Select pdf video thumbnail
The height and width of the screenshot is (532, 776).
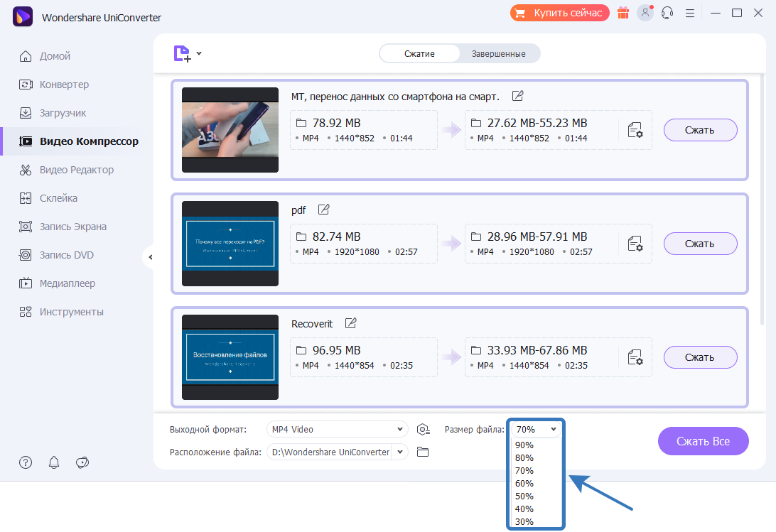(230, 244)
